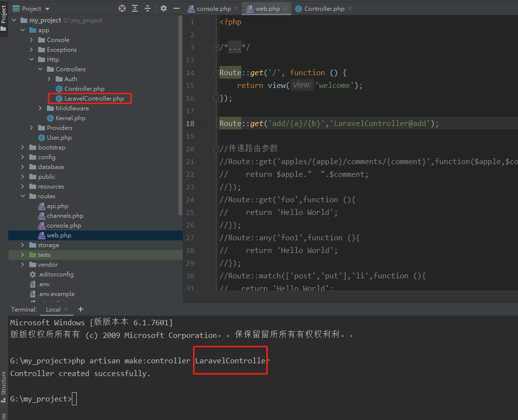Add a new terminal session with plus icon
518x420 pixels.
[x=81, y=309]
